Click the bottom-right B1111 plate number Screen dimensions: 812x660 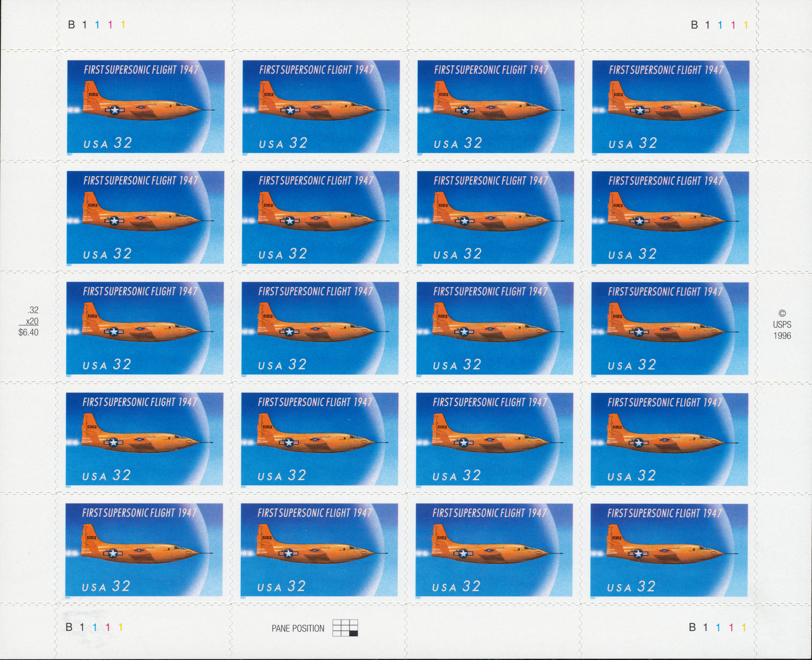coord(718,627)
